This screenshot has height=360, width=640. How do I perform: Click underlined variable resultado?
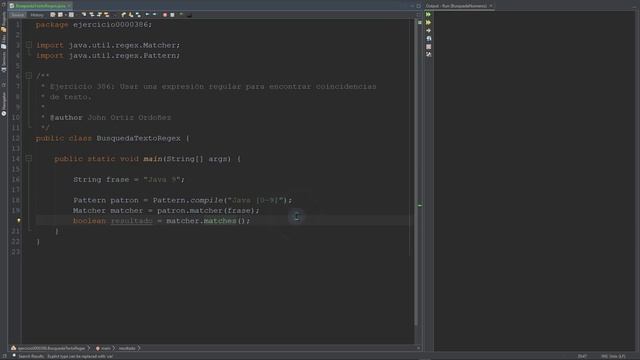[131, 221]
